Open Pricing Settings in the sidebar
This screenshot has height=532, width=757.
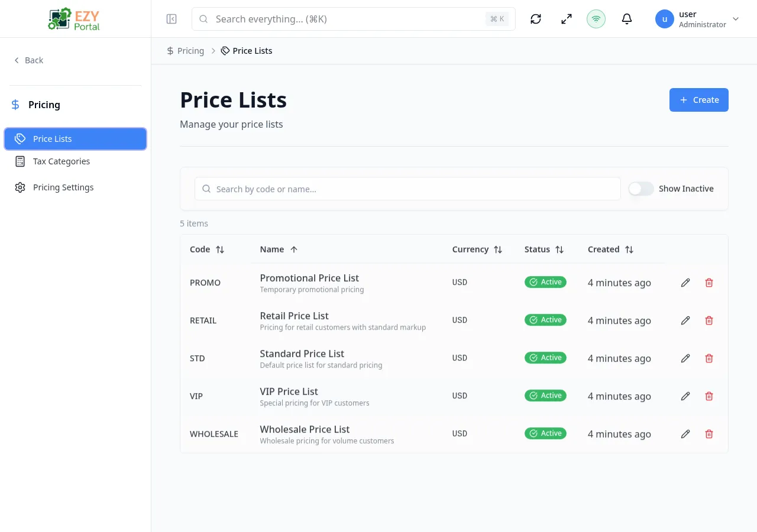(x=63, y=187)
